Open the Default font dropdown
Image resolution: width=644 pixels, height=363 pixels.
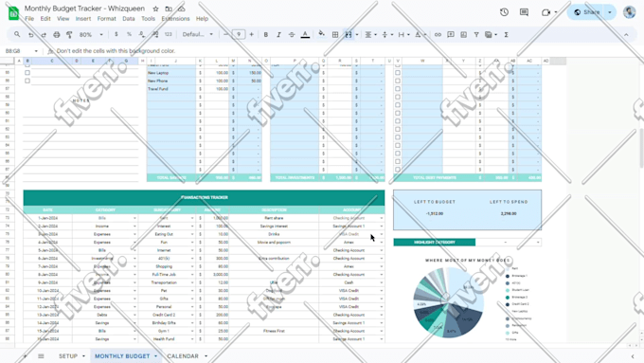tap(198, 34)
